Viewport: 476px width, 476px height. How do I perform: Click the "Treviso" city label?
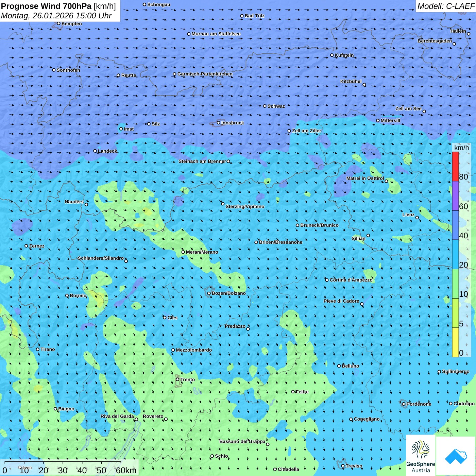354,466
